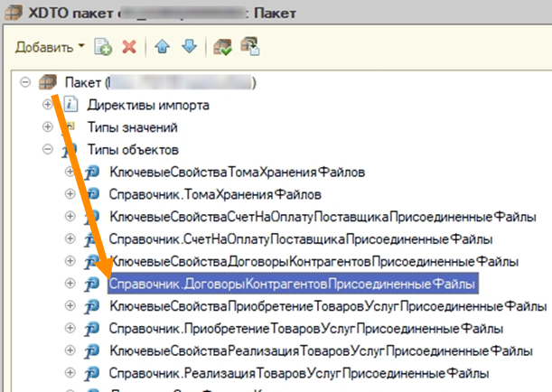Expand КлючевыеСвойстваСчетНаОплатуПоставщикаПрисоединенныеФайлы node
552x392 pixels.
tap(70, 216)
